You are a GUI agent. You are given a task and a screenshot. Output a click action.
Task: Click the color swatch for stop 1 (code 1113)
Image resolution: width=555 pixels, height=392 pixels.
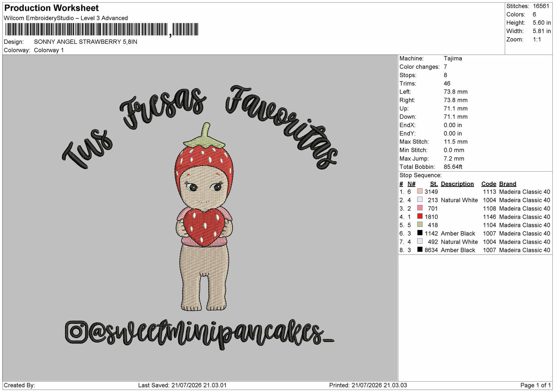[420, 191]
